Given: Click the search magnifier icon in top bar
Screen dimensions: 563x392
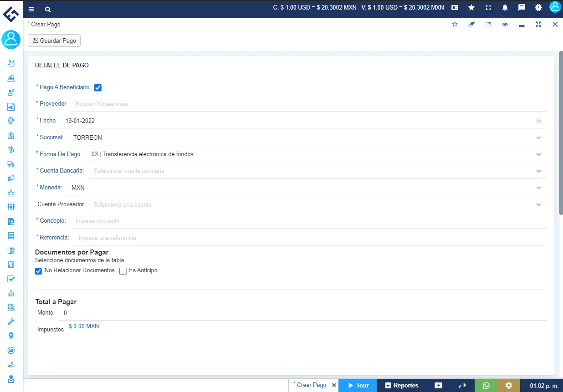Looking at the screenshot, I should (x=48, y=9).
